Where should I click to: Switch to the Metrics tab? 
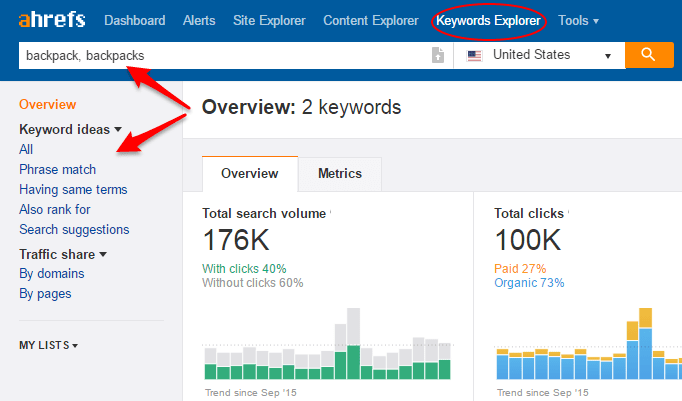[x=339, y=173]
